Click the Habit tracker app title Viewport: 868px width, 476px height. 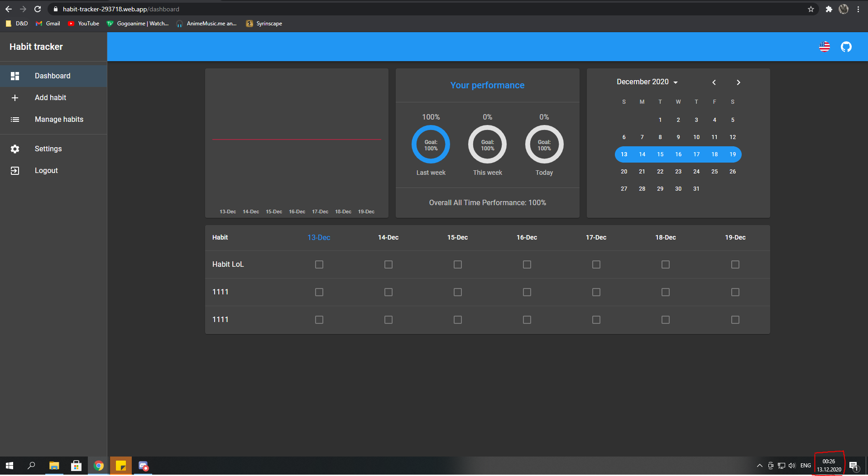tap(35, 46)
